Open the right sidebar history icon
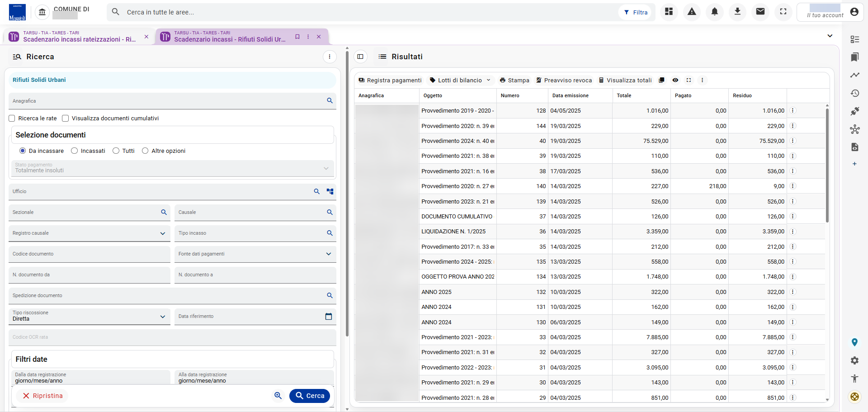 pos(854,93)
